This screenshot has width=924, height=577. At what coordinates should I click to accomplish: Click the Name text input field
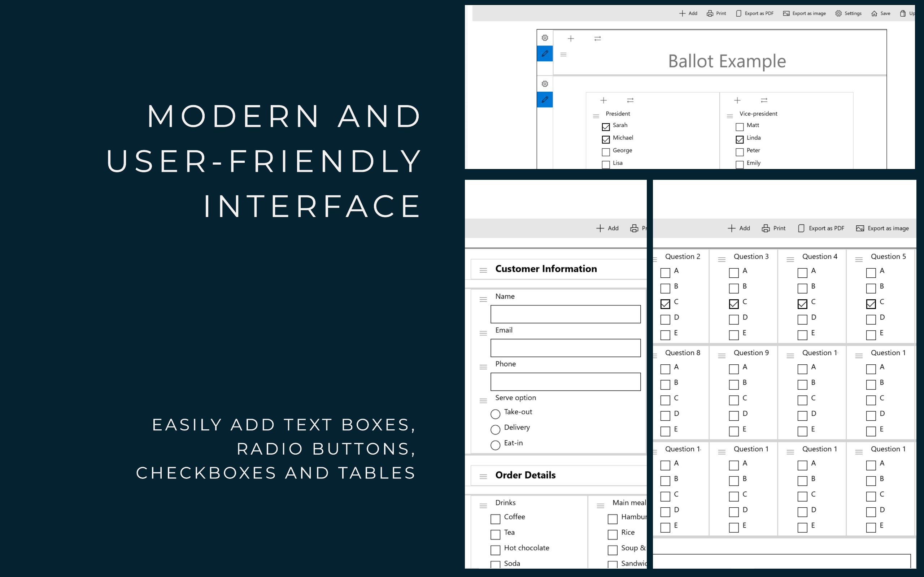click(565, 314)
